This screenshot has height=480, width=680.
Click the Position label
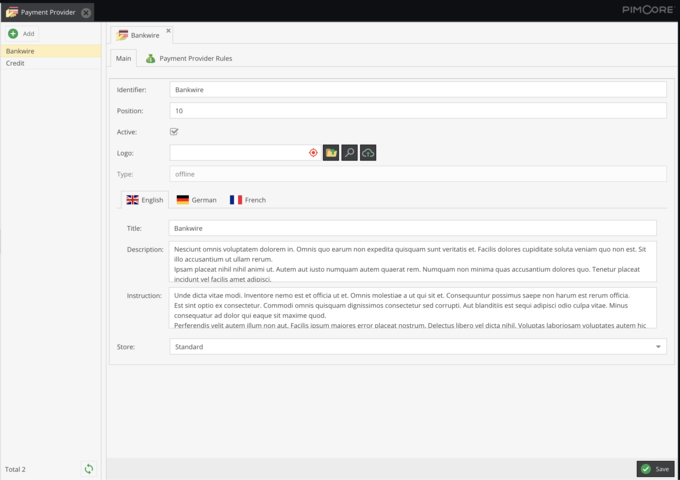coord(130,111)
